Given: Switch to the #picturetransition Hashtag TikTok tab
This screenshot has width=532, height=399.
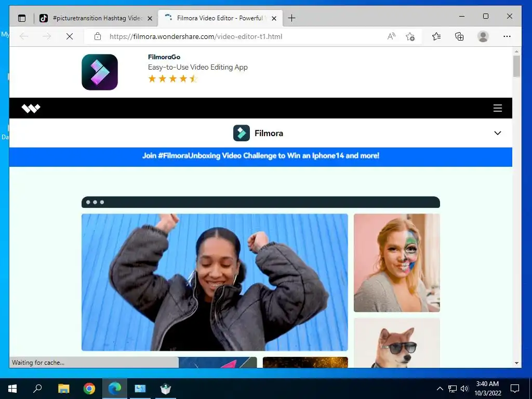Looking at the screenshot, I should 96,18.
